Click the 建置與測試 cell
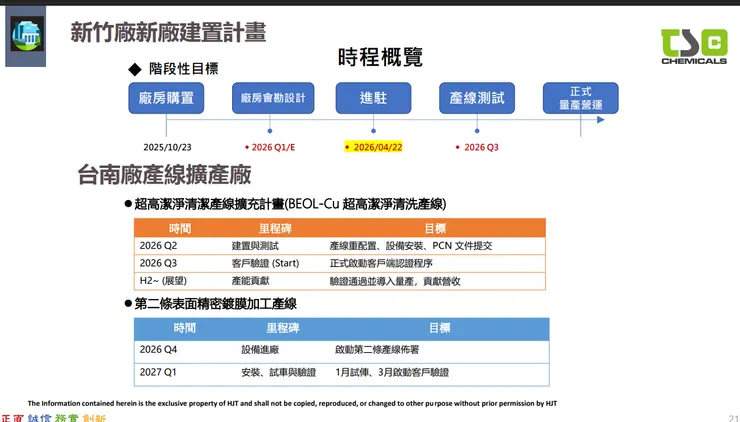This screenshot has height=422, width=740. 255,245
